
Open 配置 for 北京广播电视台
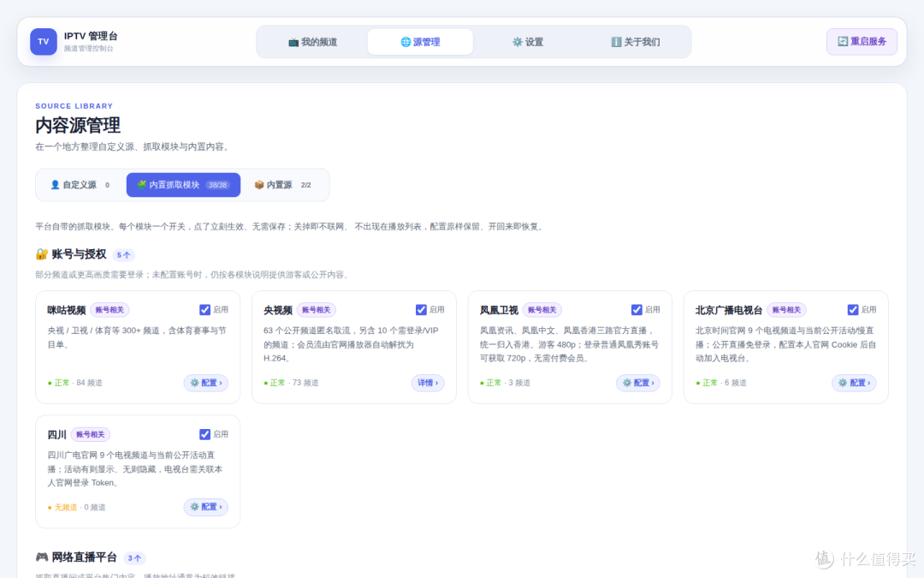(x=854, y=383)
